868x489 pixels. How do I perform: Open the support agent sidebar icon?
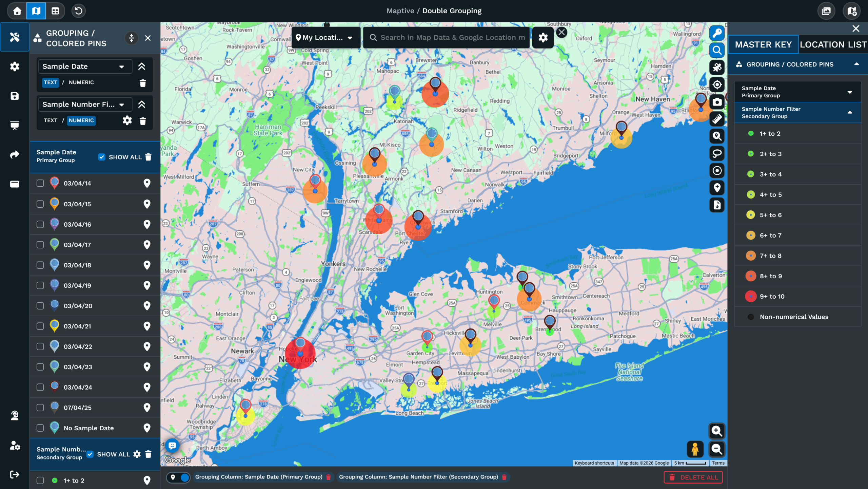pos(15,415)
